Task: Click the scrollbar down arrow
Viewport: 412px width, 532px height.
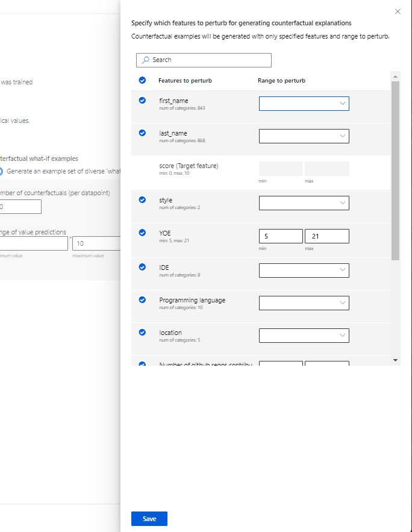Action: [395, 360]
